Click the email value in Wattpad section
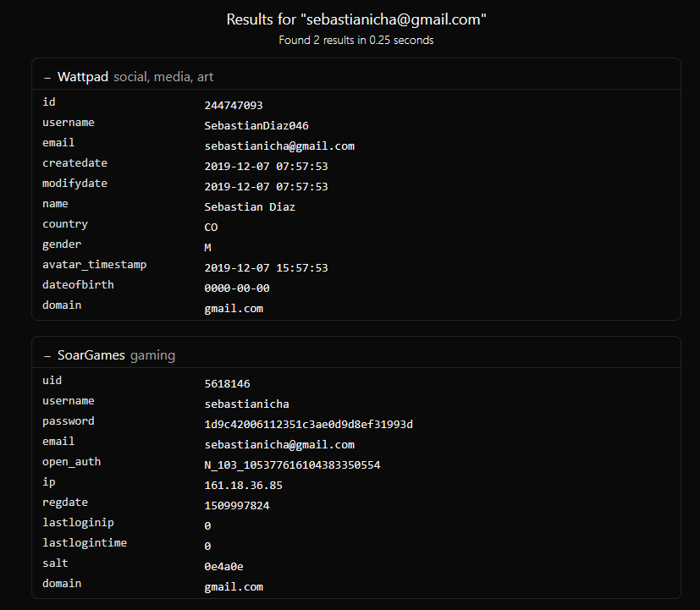This screenshot has width=700, height=610. click(279, 146)
